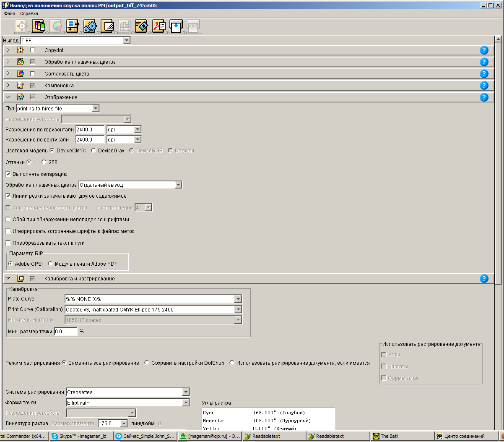Open help for Согласовать цвета section
Viewport: 504px width, 442px height.
click(484, 74)
